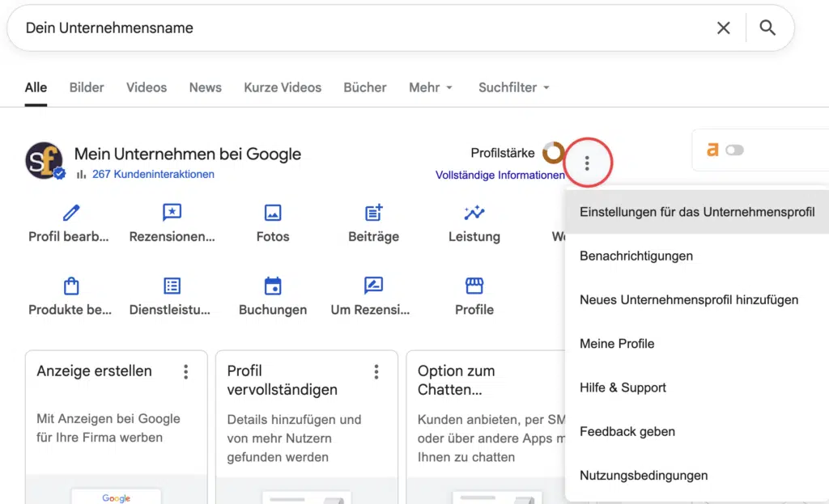Click the Mein Unternehmen bei Google heading
829x504 pixels.
point(188,154)
